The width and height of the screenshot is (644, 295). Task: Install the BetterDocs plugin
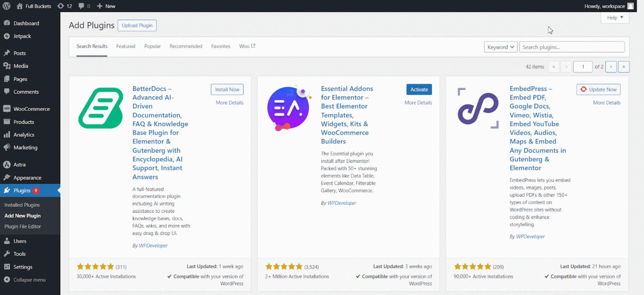[227, 89]
